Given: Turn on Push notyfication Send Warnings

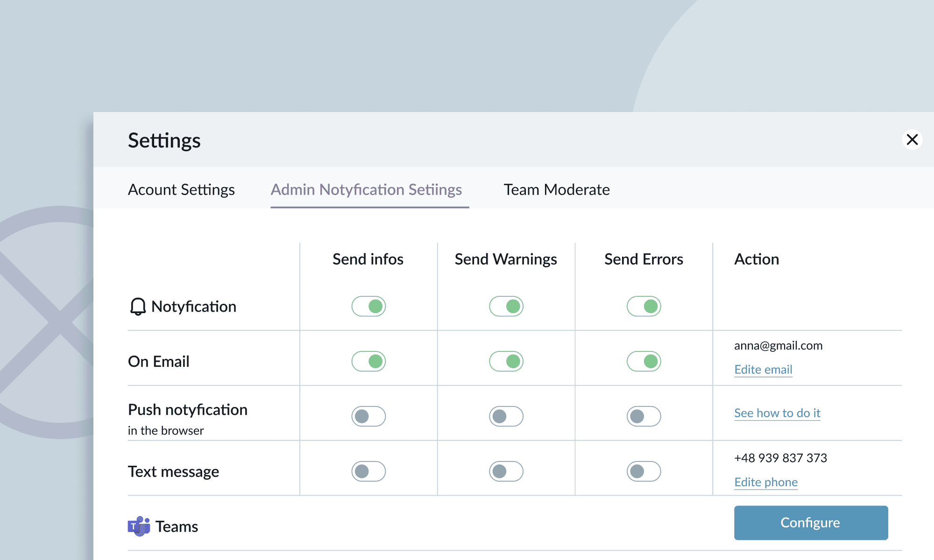Looking at the screenshot, I should 506,416.
